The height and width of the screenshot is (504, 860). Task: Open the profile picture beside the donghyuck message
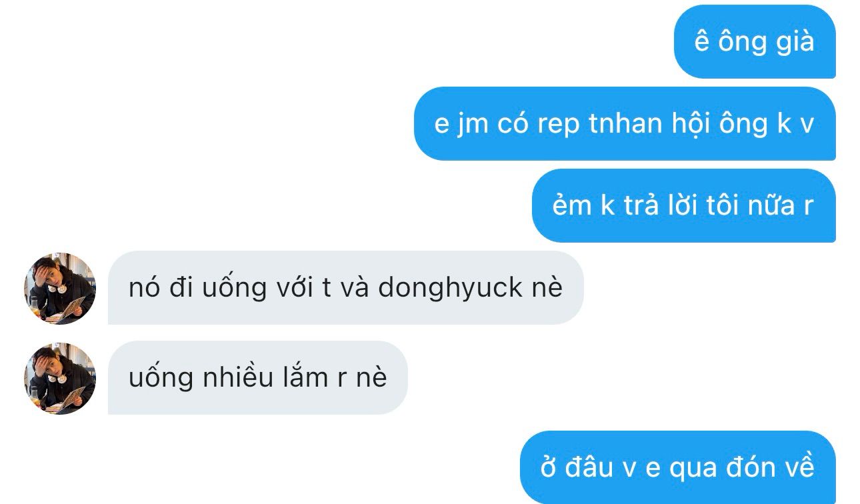coord(60,289)
